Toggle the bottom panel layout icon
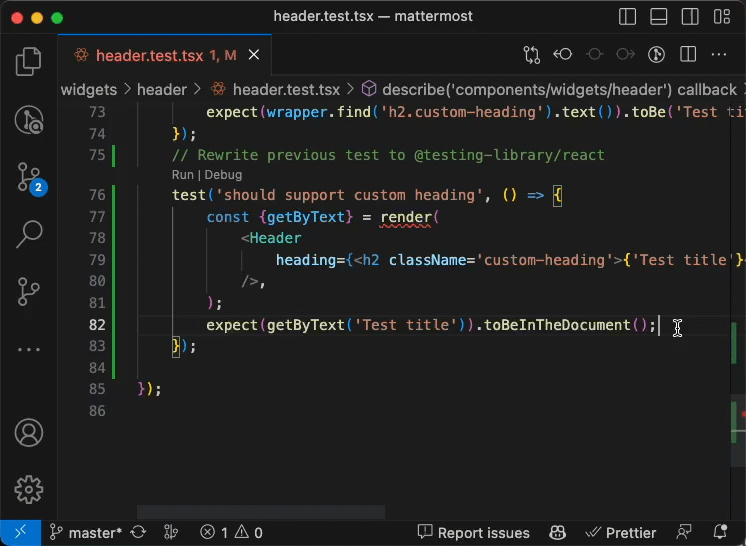Viewport: 746px width, 546px height. click(658, 17)
